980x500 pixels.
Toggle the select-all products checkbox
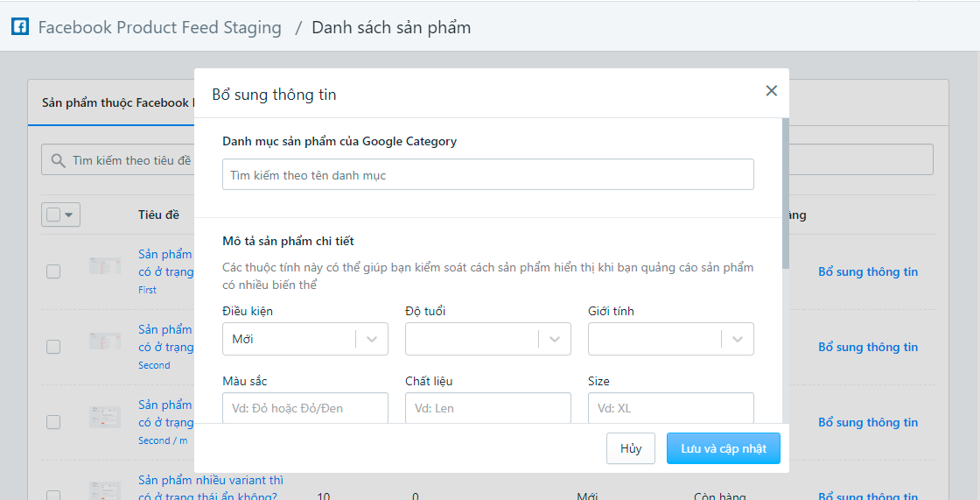pyautogui.click(x=53, y=215)
